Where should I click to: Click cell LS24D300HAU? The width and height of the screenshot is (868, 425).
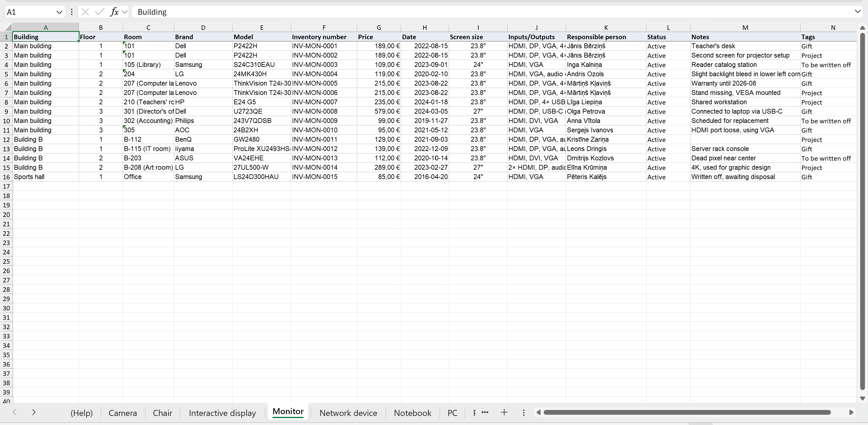[x=262, y=177]
